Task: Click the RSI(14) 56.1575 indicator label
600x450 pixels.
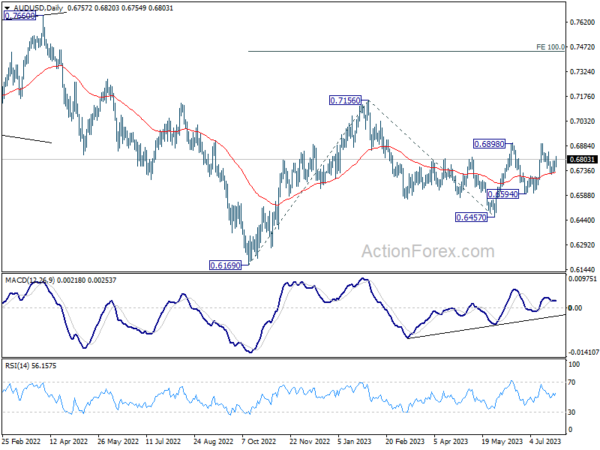Action: click(31, 366)
